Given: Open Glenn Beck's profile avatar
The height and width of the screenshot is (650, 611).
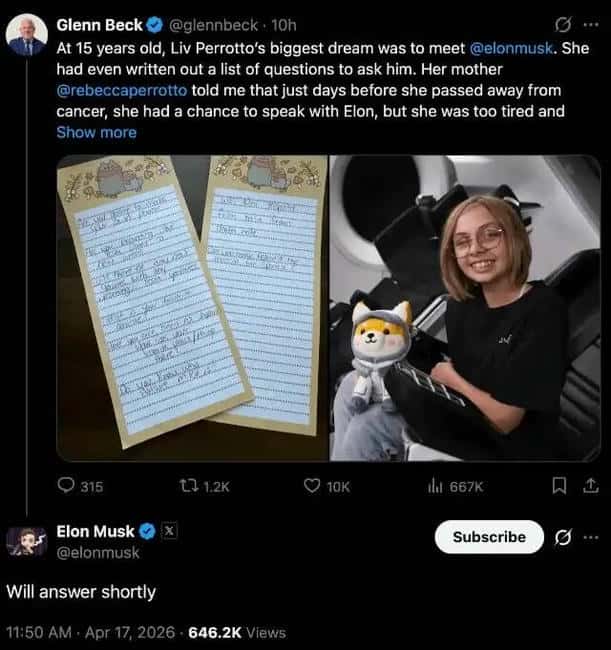Looking at the screenshot, I should point(26,36).
